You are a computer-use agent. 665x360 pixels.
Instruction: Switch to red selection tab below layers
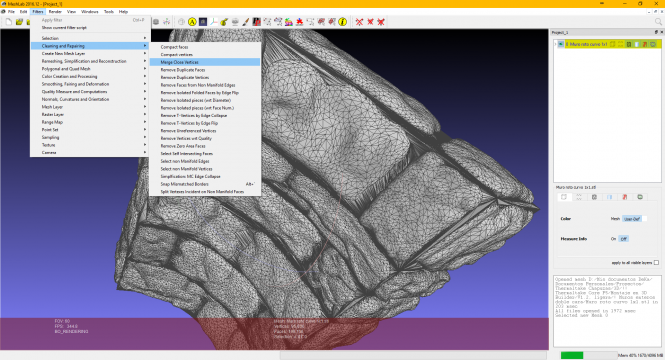click(x=625, y=197)
